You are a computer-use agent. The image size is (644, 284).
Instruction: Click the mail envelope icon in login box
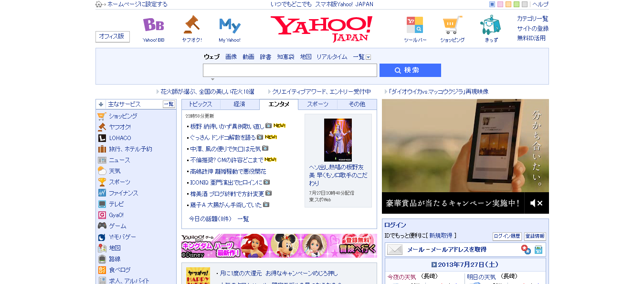(395, 250)
